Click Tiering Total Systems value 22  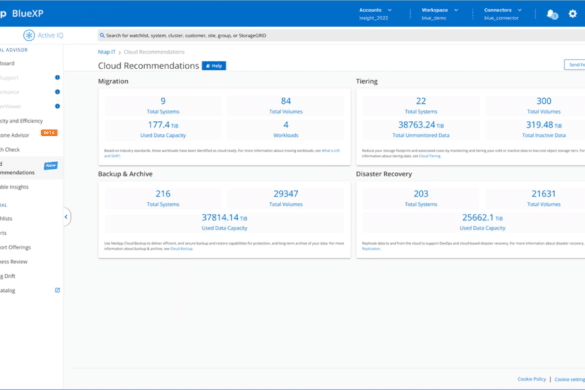[x=421, y=101]
